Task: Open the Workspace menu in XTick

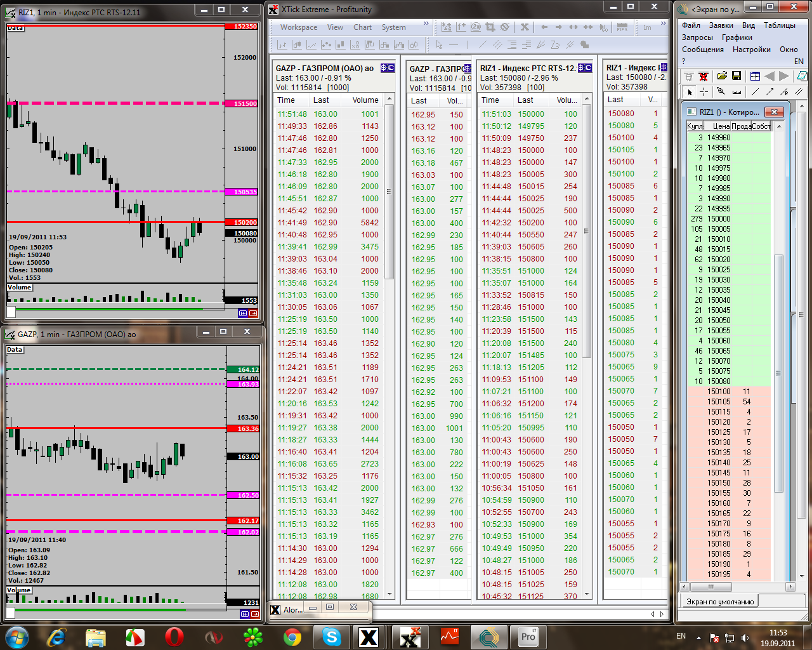Action: point(299,27)
